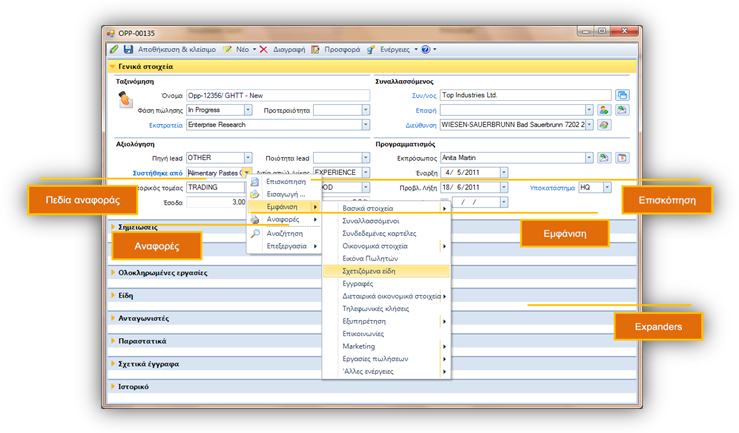The width and height of the screenshot is (739, 433).
Task: Click the Ενέργειες toolbar icon
Action: click(x=371, y=49)
